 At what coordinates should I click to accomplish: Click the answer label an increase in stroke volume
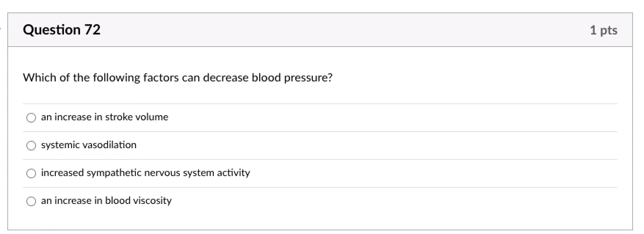click(x=105, y=117)
